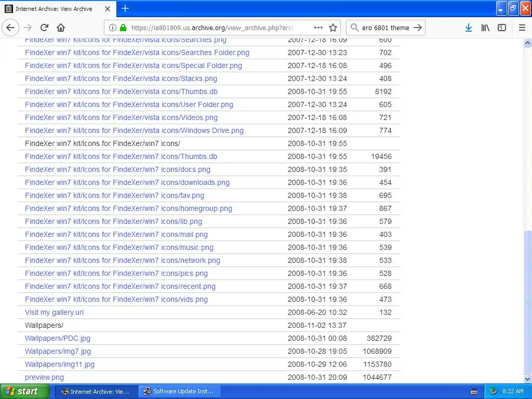This screenshot has width=532, height=399.
Task: Click the forward navigation arrow
Action: (x=28, y=28)
